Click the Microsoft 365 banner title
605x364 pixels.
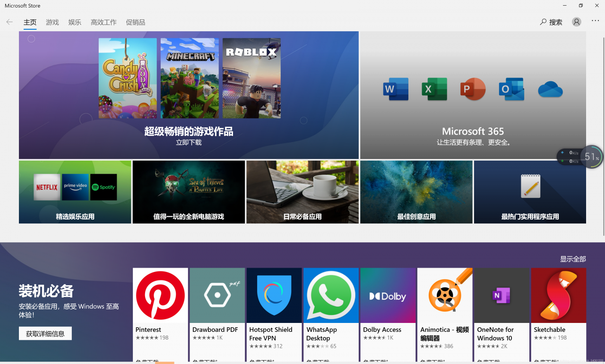[473, 131]
